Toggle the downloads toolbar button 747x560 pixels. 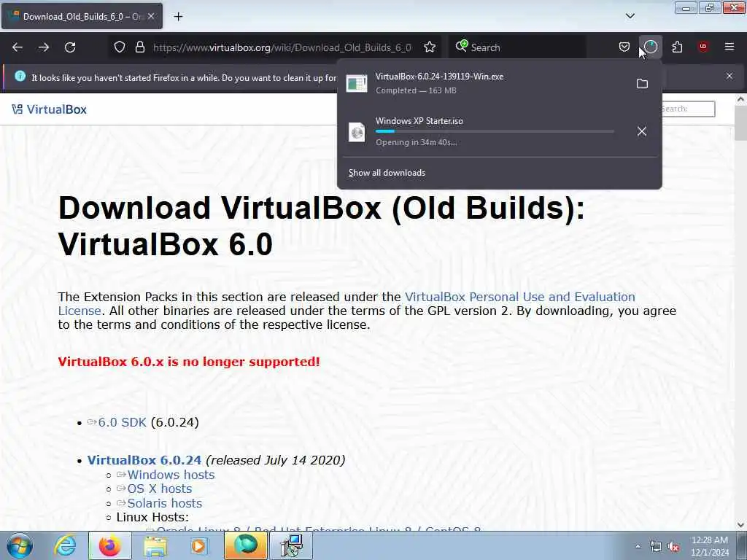[650, 47]
